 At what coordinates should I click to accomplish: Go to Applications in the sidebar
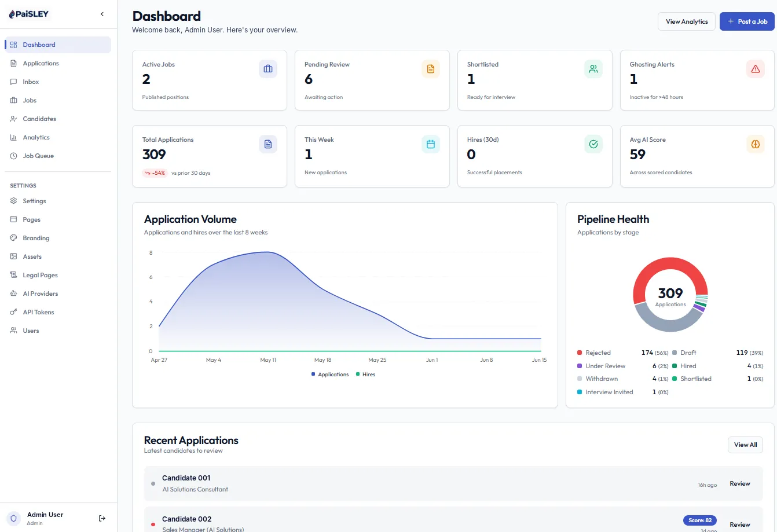(x=58, y=63)
